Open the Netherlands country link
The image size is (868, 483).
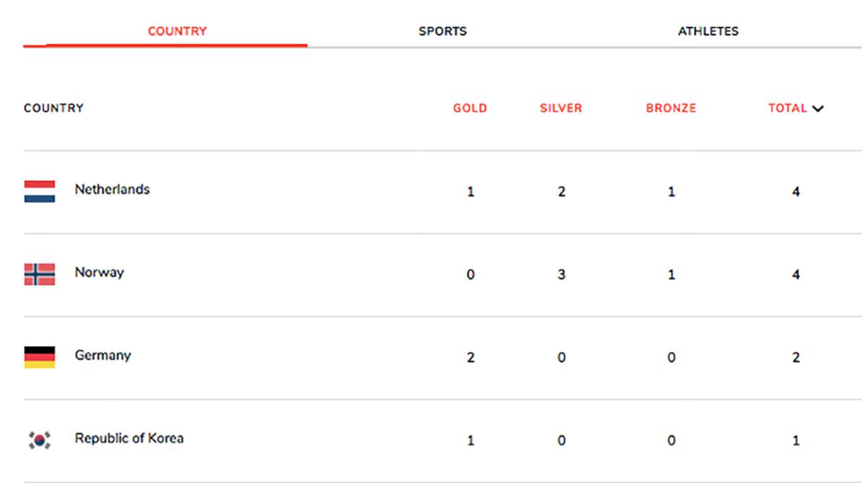pyautogui.click(x=112, y=189)
